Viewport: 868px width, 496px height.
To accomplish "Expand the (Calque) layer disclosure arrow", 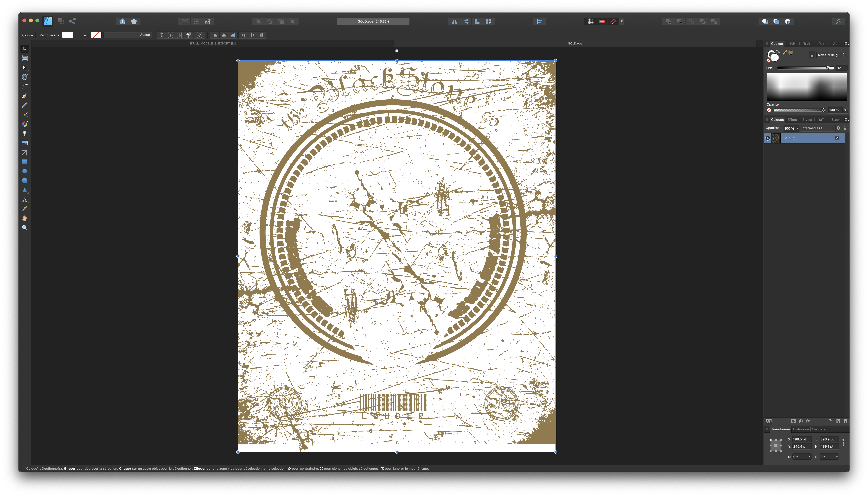I will coord(767,138).
